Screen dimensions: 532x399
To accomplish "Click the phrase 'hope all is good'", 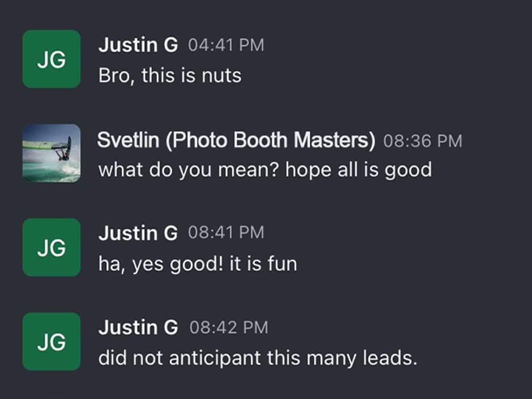I will tap(359, 170).
